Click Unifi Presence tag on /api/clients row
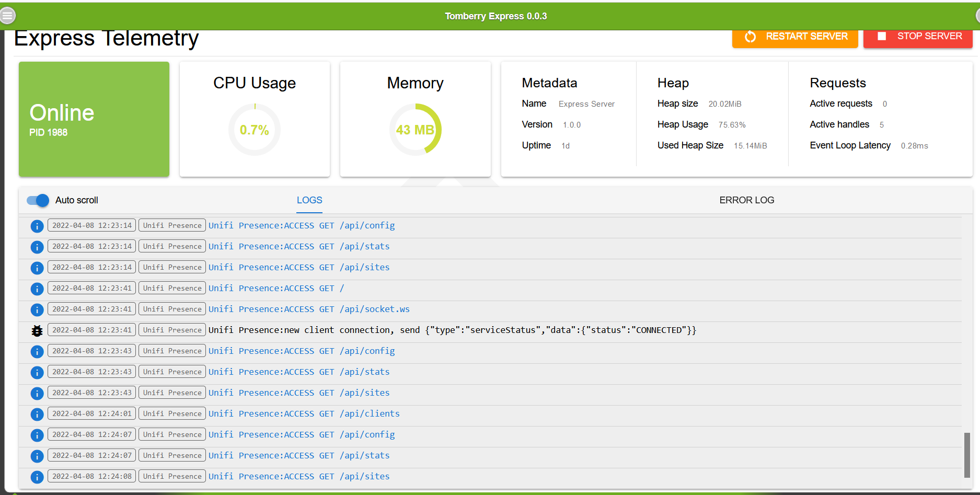980x495 pixels. click(172, 413)
